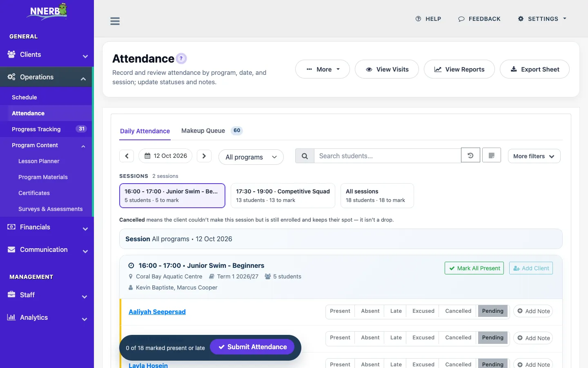Mark Aaliyah Seepersad as Late

coord(396,311)
